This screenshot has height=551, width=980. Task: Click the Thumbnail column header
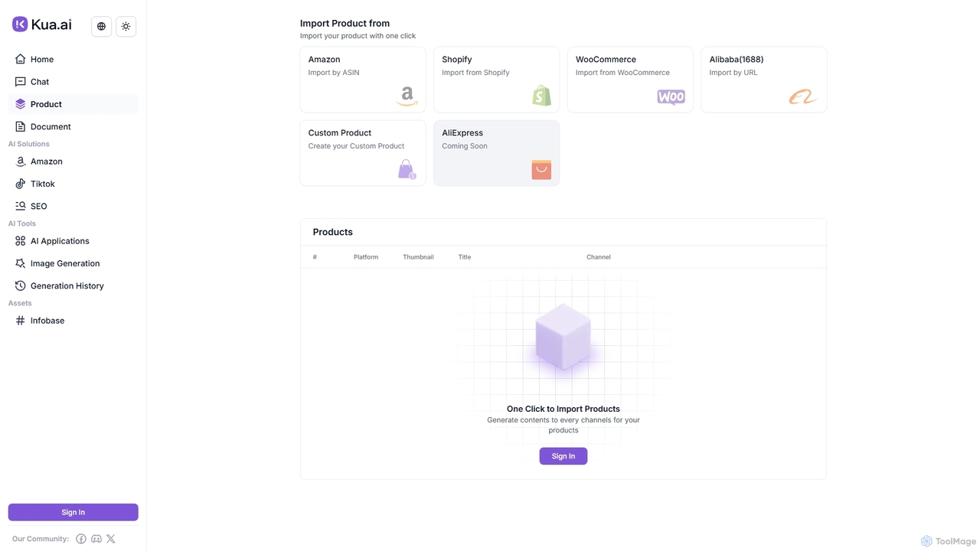[418, 257]
